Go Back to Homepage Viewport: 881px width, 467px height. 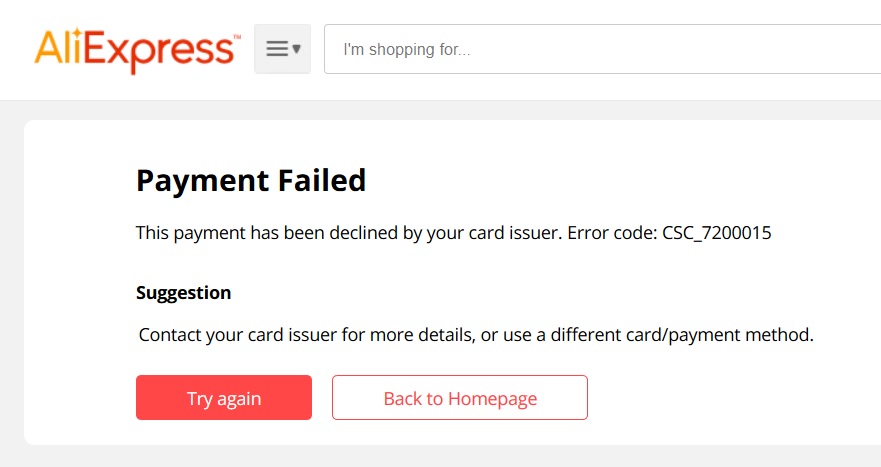tap(460, 397)
